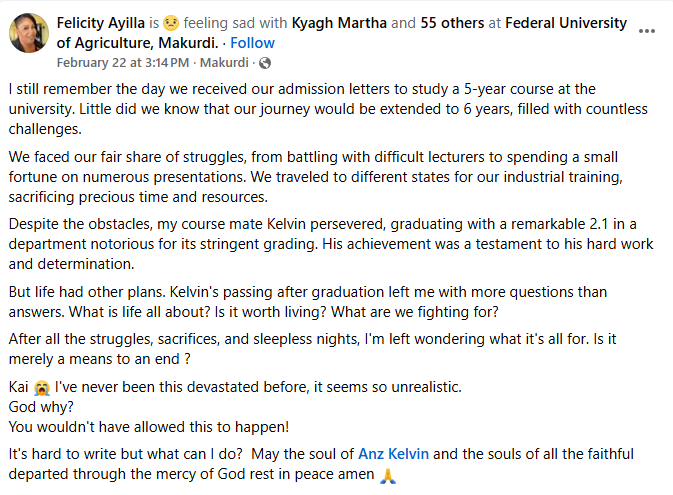Click the 'God why?' line
The image size is (673, 495).
point(43,406)
